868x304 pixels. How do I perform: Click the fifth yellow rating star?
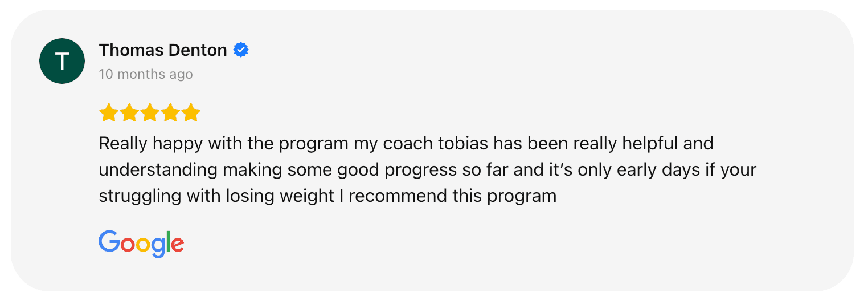point(191,113)
